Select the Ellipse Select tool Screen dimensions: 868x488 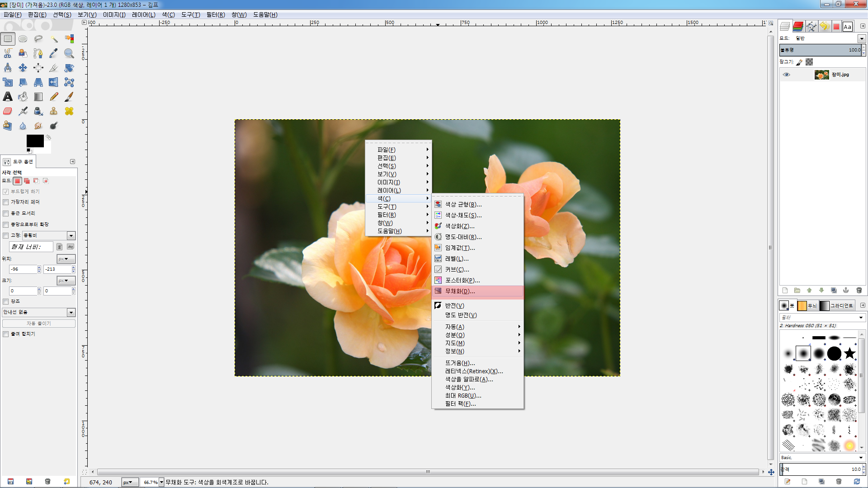23,39
